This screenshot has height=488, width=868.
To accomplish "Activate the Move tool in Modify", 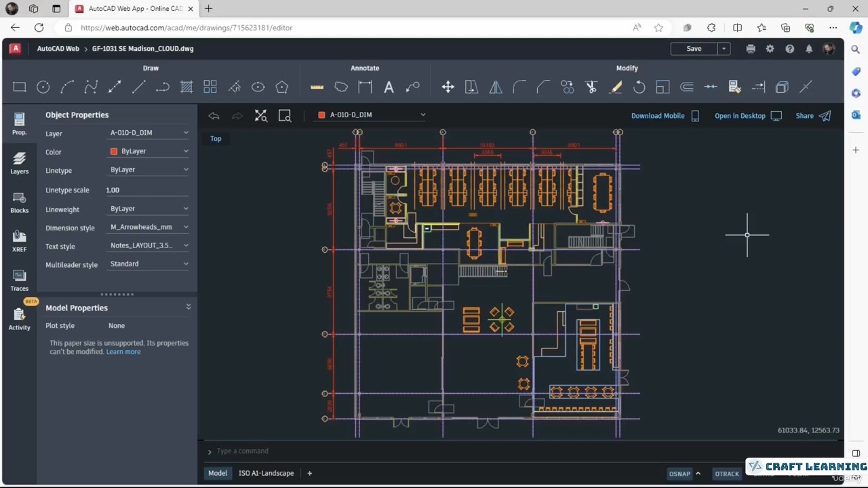I will [x=448, y=87].
